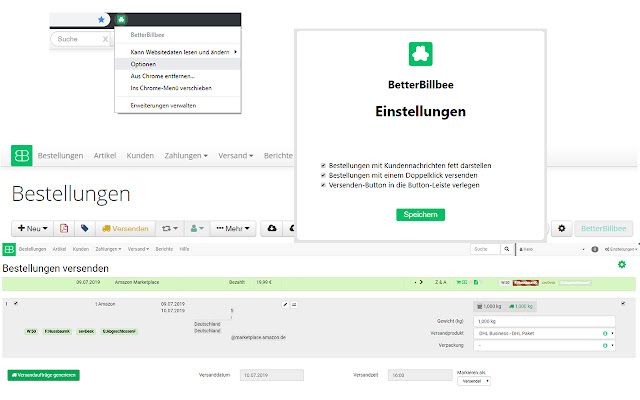Choose Ins Chrome-Menü verschieben

(178, 88)
